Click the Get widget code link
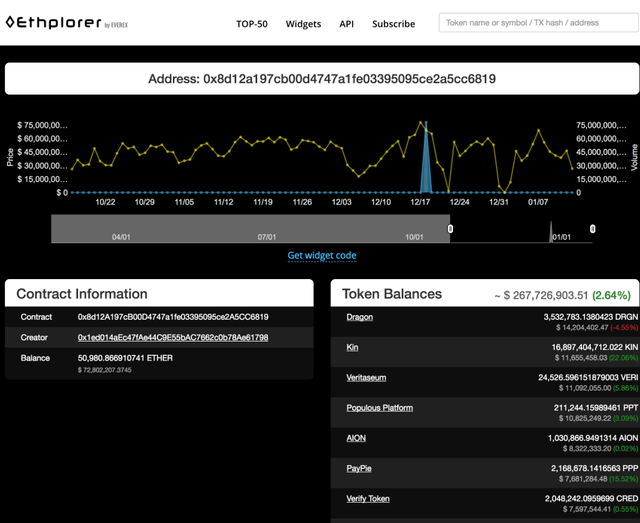640x523 pixels. [x=322, y=256]
